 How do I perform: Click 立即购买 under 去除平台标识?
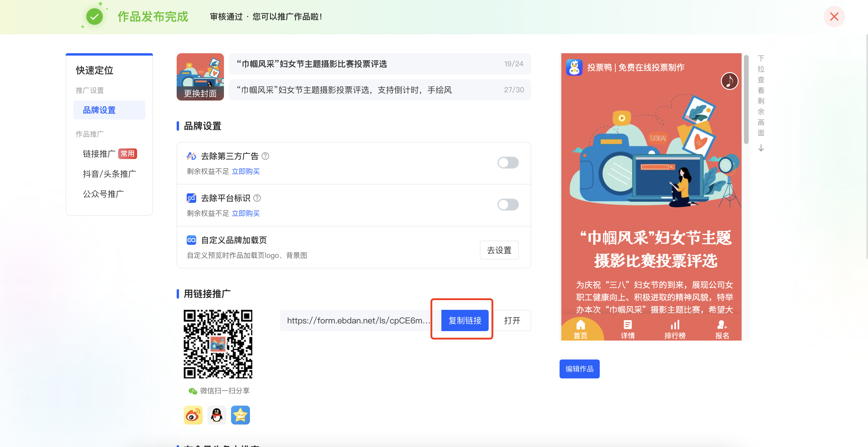[246, 213]
